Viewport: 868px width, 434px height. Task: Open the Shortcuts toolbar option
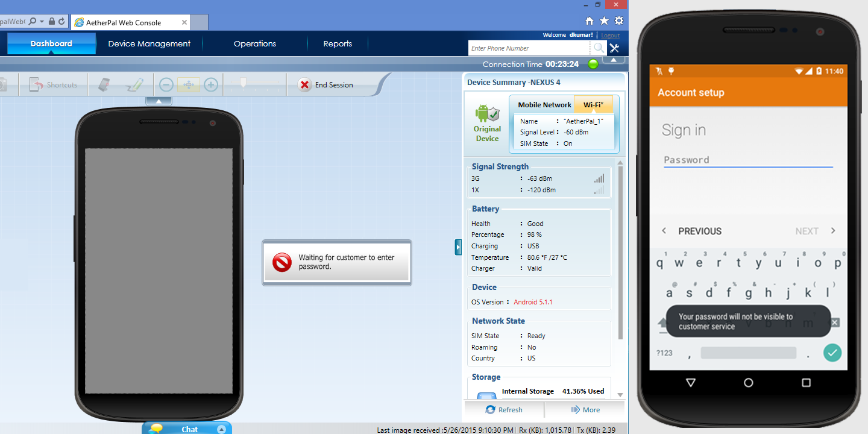53,85
